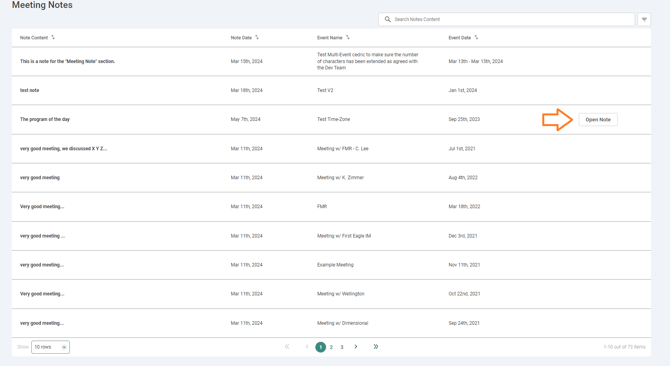Click event date 'Dec 3rd, 2021'
670x366 pixels.
pyautogui.click(x=463, y=236)
